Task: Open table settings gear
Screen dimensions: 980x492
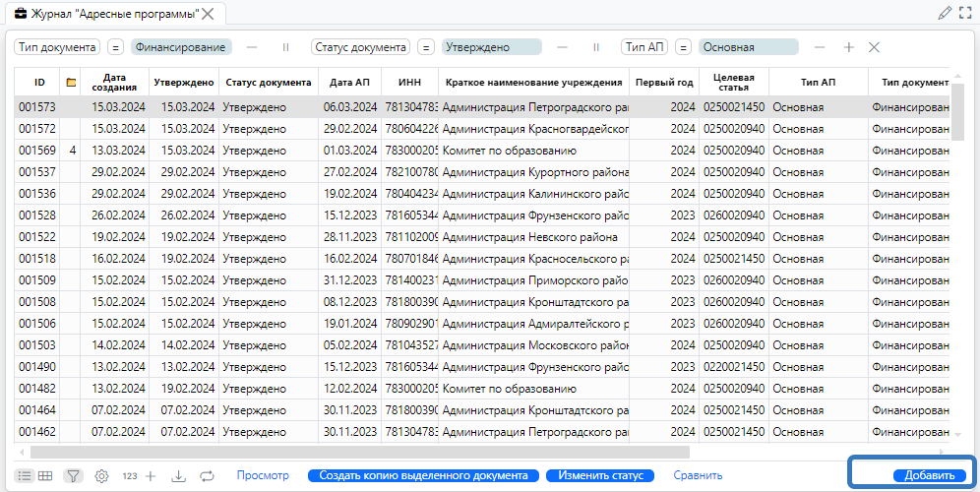Action: (x=101, y=475)
